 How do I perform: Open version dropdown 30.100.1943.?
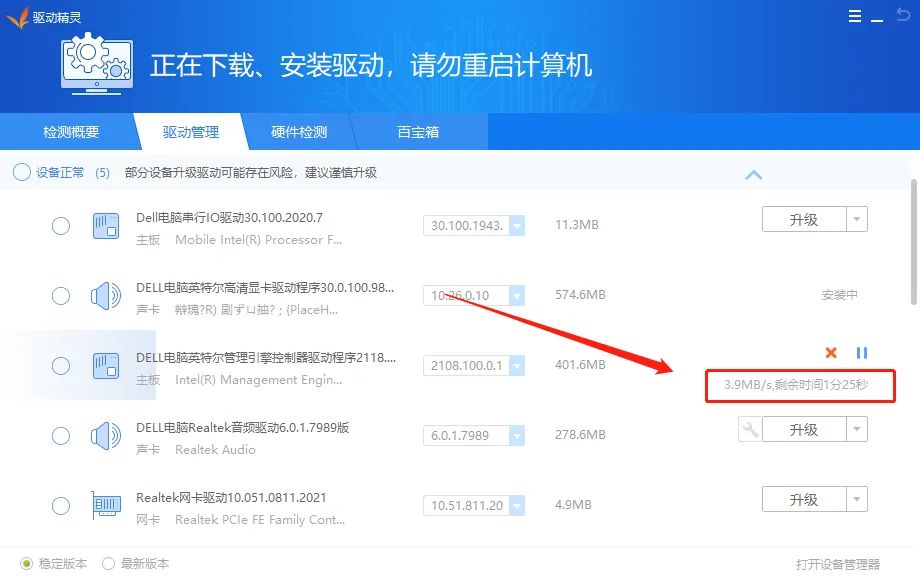(x=517, y=226)
